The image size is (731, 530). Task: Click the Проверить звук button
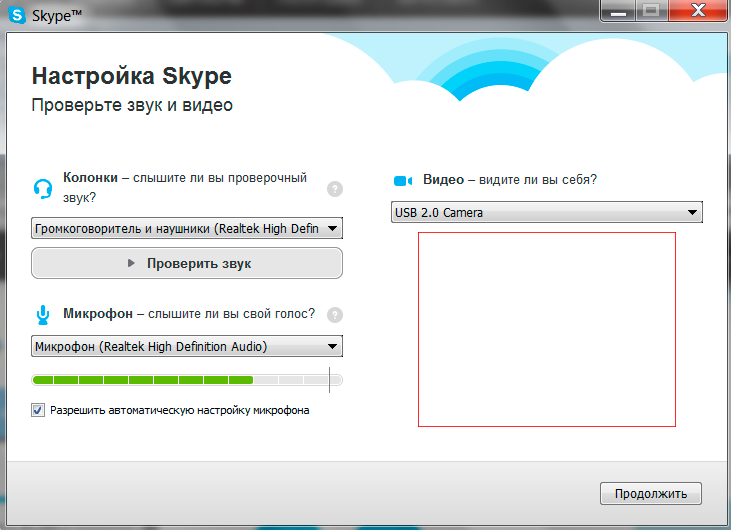tap(187, 263)
